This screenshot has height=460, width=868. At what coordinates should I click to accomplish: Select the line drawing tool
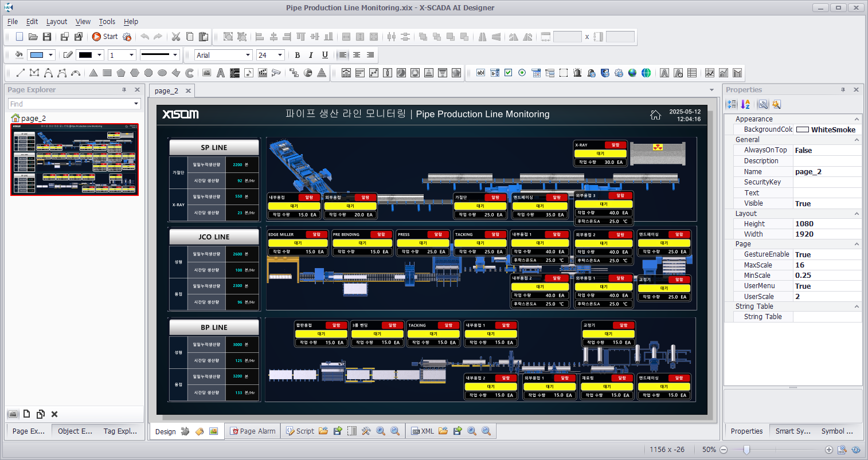20,73
